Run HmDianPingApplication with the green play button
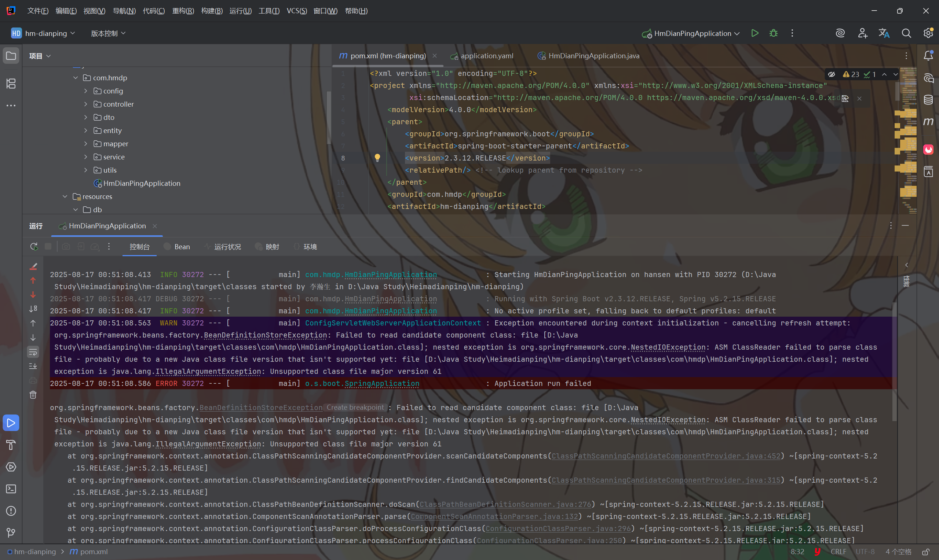Image resolution: width=939 pixels, height=560 pixels. pyautogui.click(x=755, y=33)
